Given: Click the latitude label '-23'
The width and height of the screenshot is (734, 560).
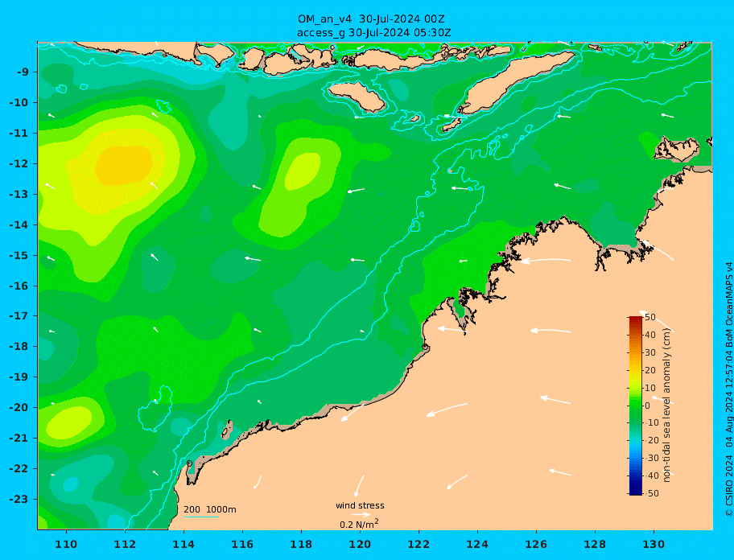Looking at the screenshot, I should pyautogui.click(x=19, y=499).
